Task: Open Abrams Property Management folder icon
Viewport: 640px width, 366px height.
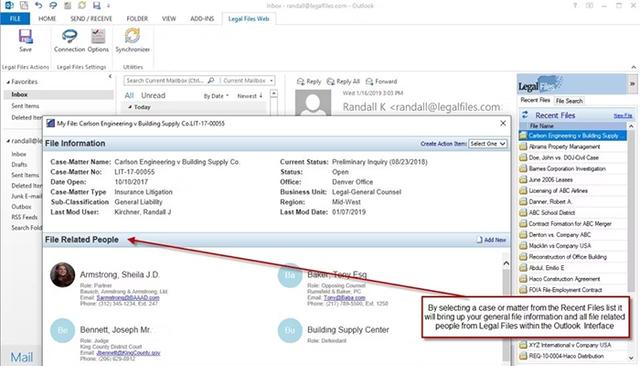Action: click(x=523, y=146)
